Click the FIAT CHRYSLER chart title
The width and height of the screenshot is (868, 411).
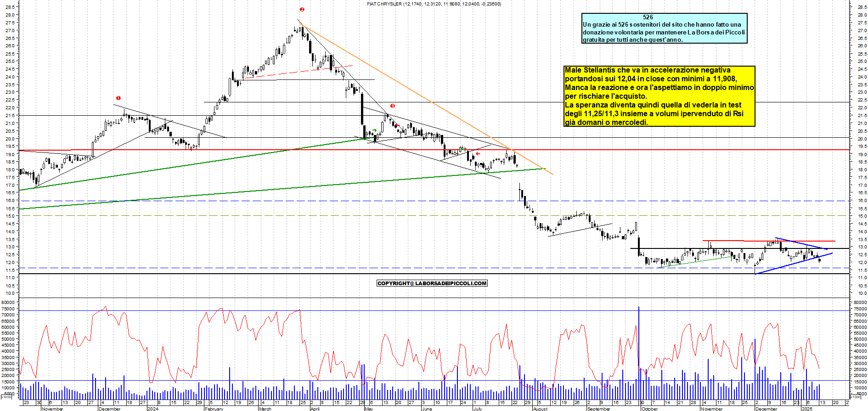(x=434, y=4)
